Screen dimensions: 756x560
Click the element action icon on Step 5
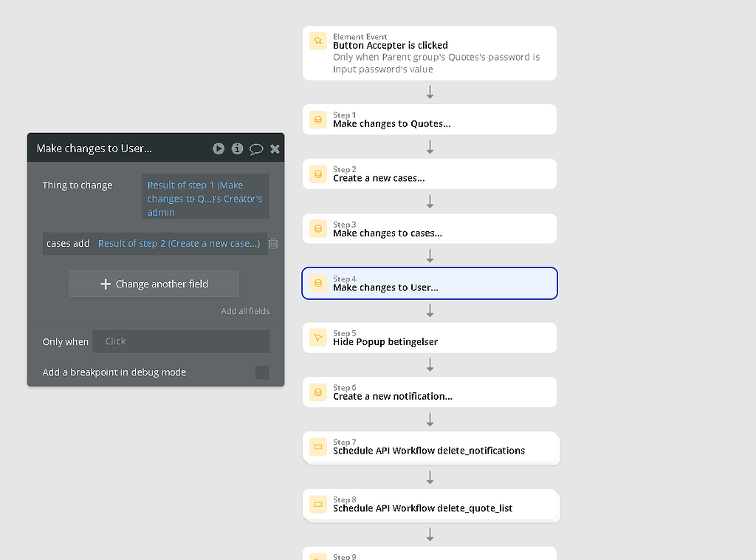317,337
